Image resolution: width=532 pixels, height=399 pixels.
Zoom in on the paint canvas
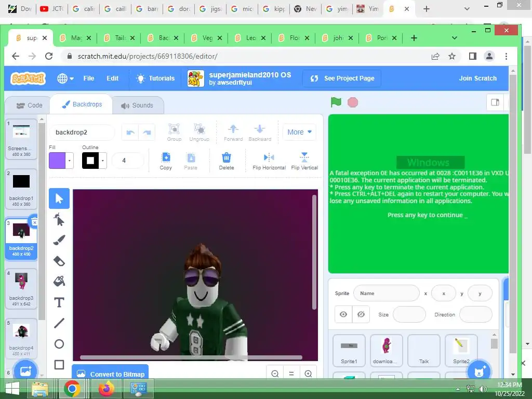308,374
